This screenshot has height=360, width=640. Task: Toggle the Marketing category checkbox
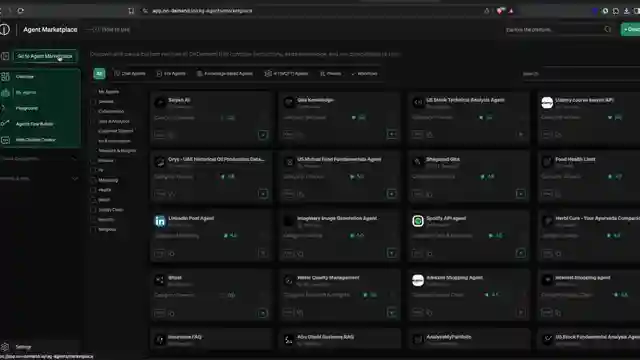[93, 180]
